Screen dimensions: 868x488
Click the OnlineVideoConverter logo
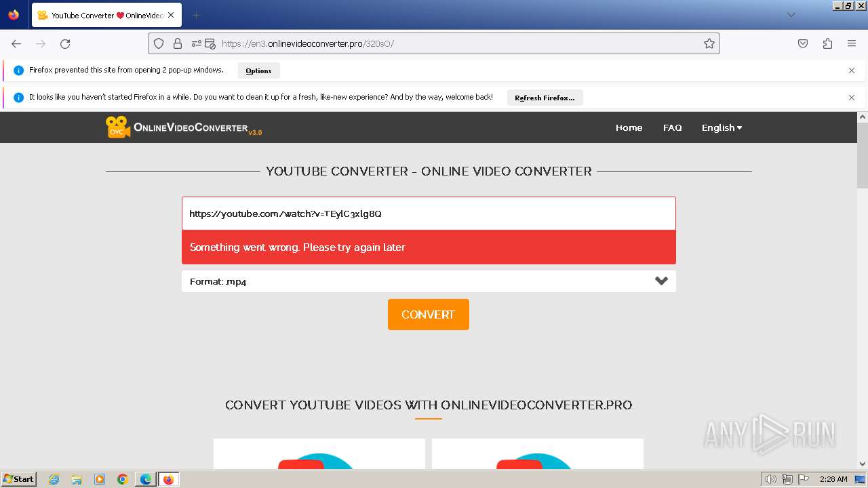(x=184, y=127)
